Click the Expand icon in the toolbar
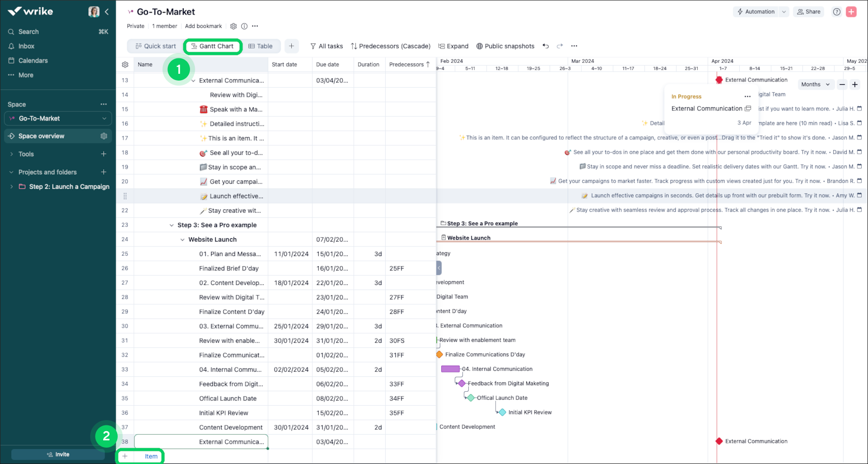 pyautogui.click(x=453, y=46)
